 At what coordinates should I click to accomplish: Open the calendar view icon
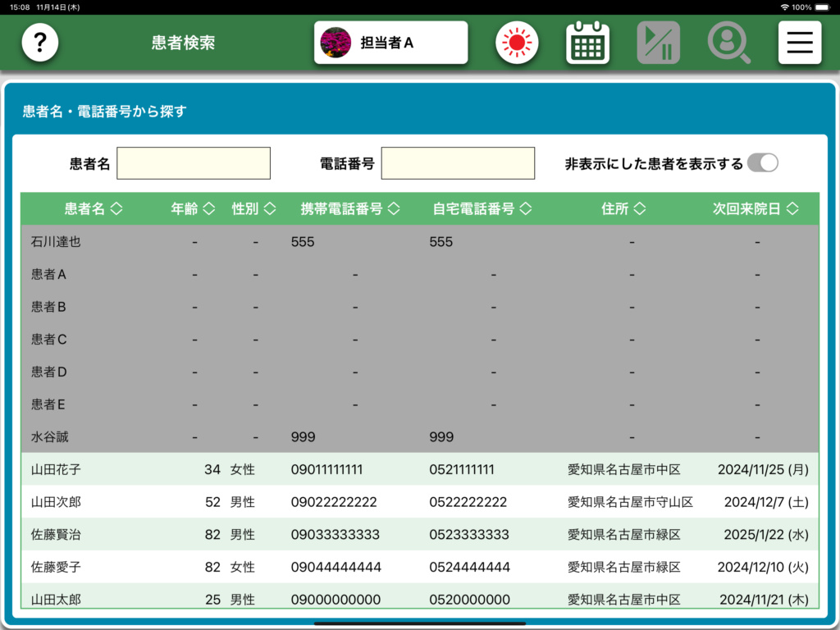tap(587, 43)
